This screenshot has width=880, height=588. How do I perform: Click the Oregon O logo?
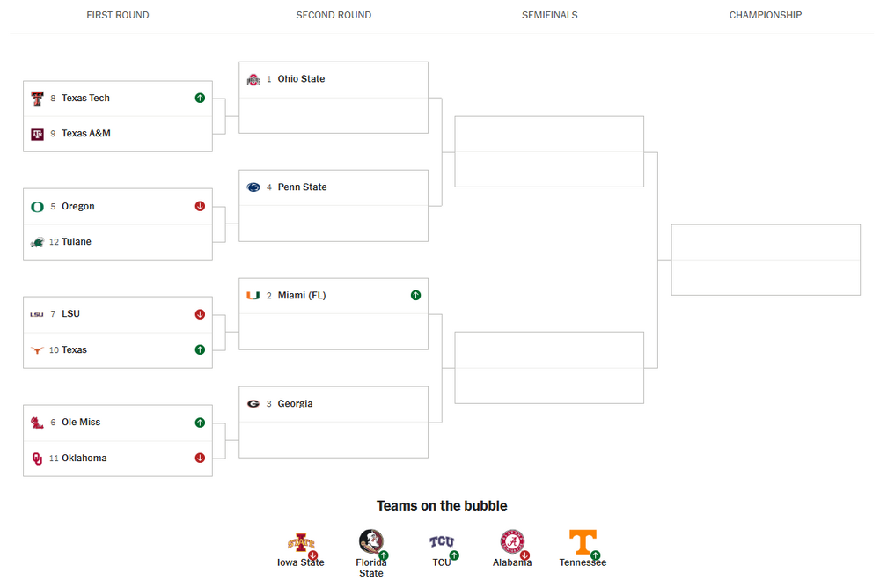tap(37, 207)
